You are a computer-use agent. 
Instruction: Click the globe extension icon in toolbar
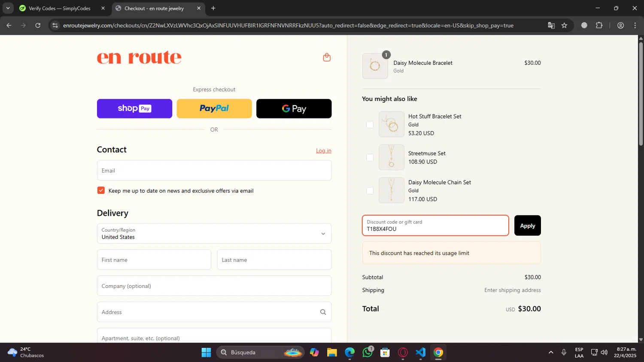(x=584, y=25)
